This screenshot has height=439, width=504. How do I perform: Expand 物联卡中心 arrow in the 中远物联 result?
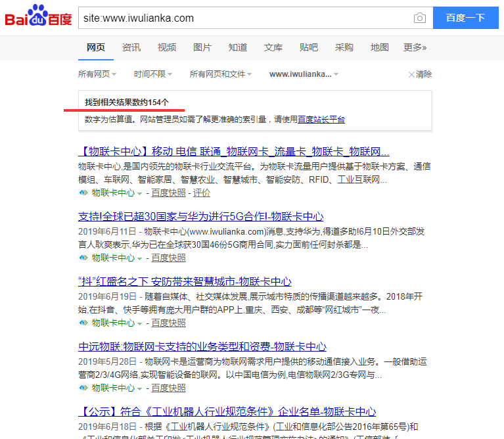point(139,388)
